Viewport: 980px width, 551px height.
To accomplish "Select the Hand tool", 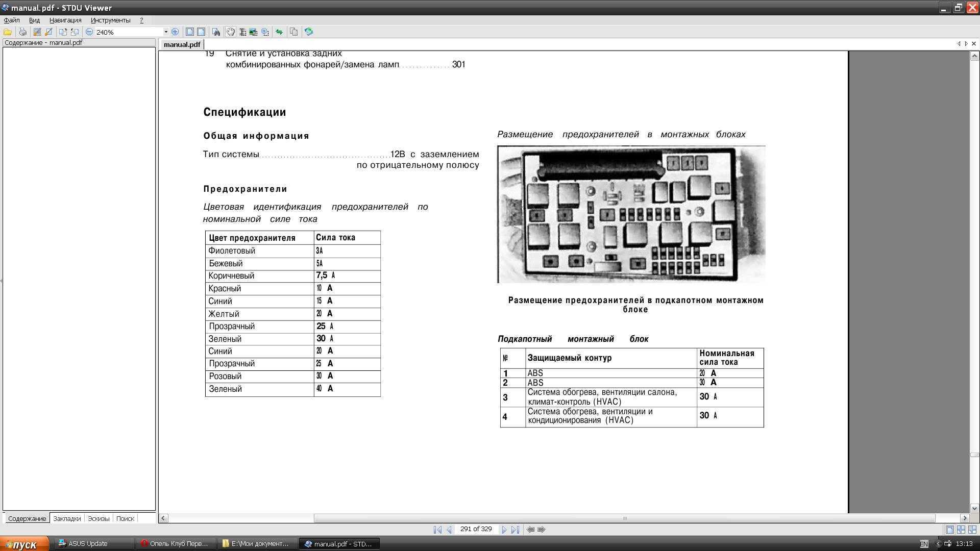I will point(231,32).
